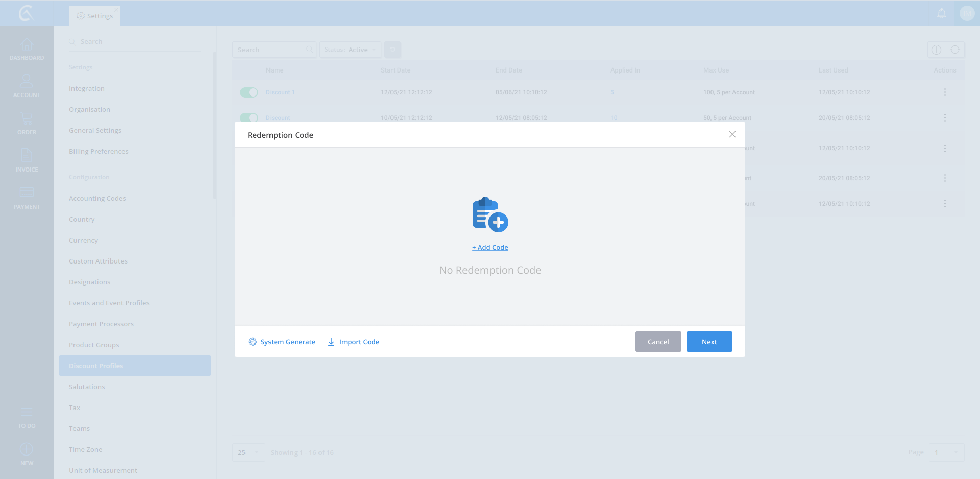Screen dimensions: 980x479
Task: Click the System Generate gear icon
Action: [253, 342]
